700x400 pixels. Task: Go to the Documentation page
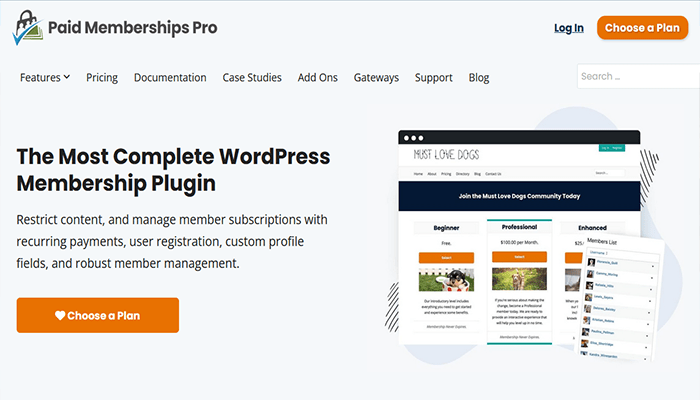click(170, 77)
